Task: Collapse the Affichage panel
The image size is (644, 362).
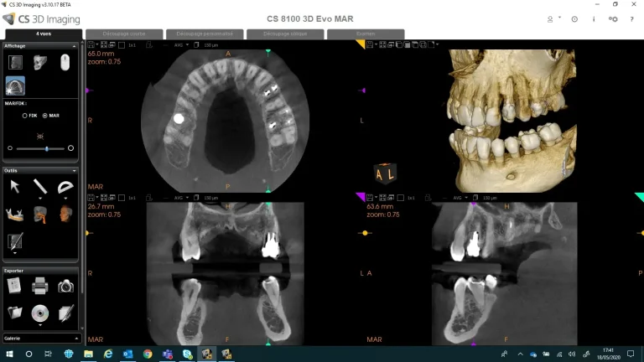Action: pos(74,46)
